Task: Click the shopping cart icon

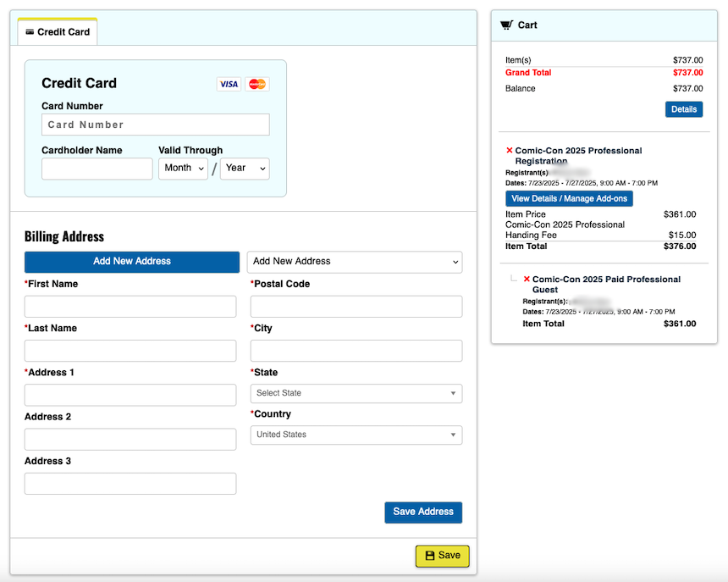Action: tap(506, 25)
